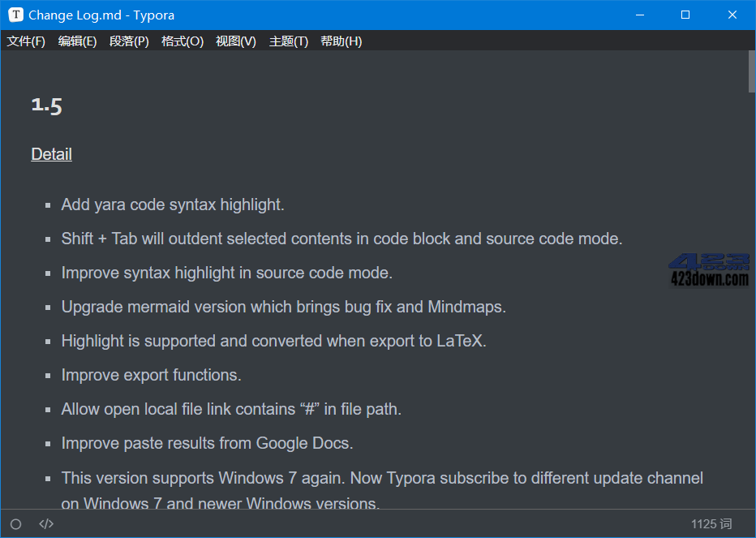Click the bullet about yara syntax highlight
Image resolution: width=756 pixels, height=538 pixels.
pos(172,204)
